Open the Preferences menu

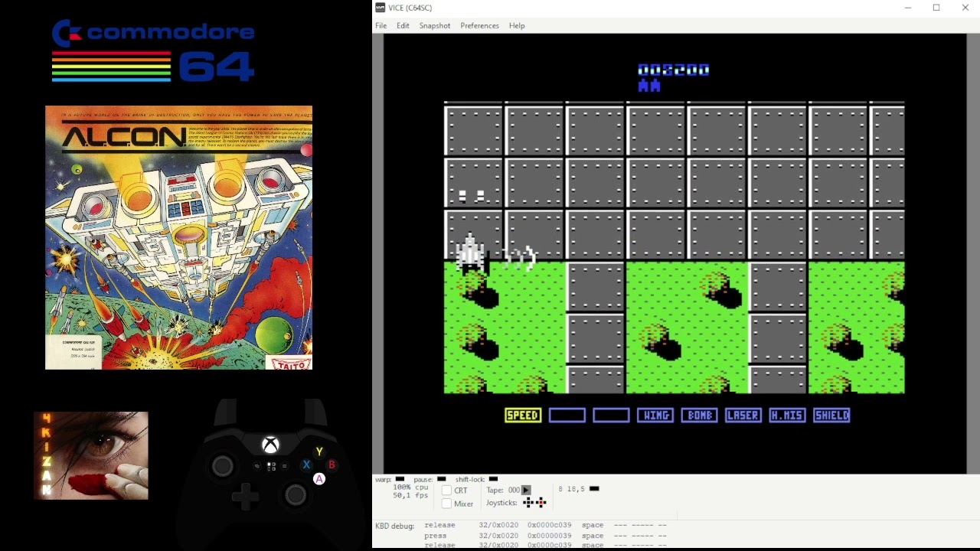479,26
